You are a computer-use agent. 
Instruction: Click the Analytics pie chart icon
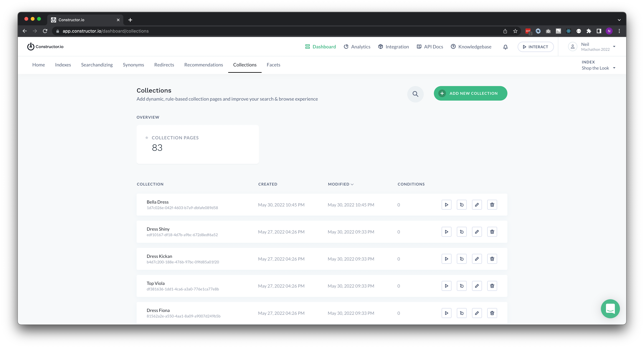click(346, 47)
